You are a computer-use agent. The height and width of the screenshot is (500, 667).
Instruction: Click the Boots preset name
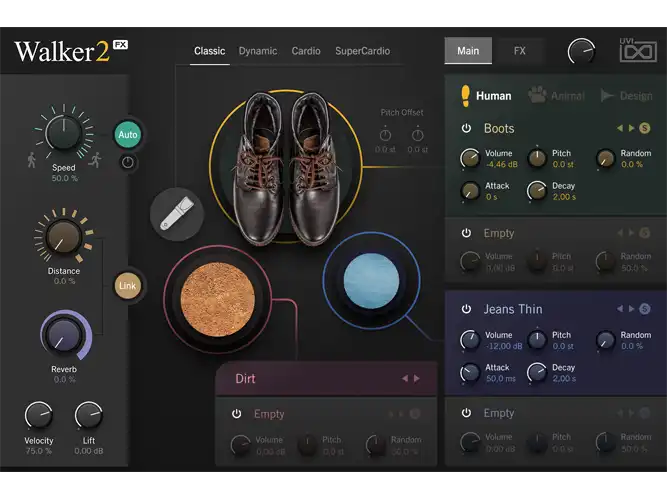[499, 129]
